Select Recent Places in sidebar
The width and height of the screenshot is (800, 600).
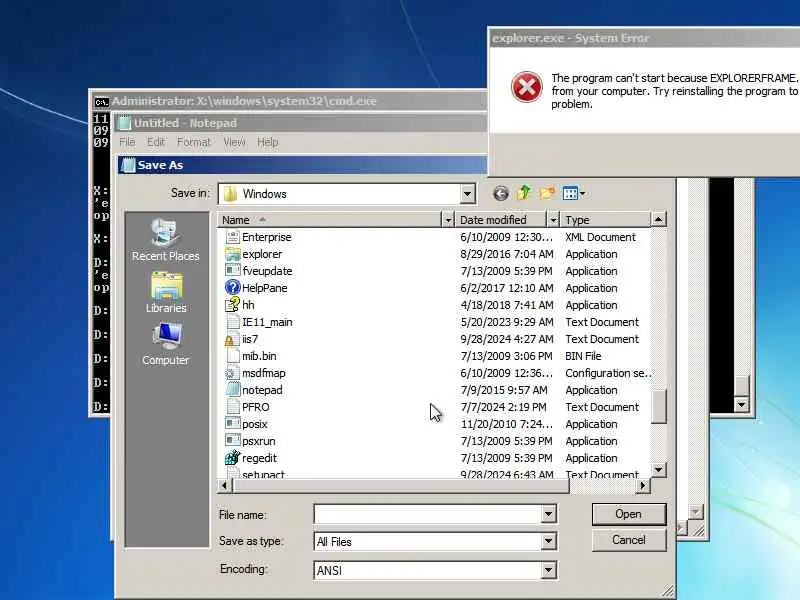pyautogui.click(x=165, y=240)
